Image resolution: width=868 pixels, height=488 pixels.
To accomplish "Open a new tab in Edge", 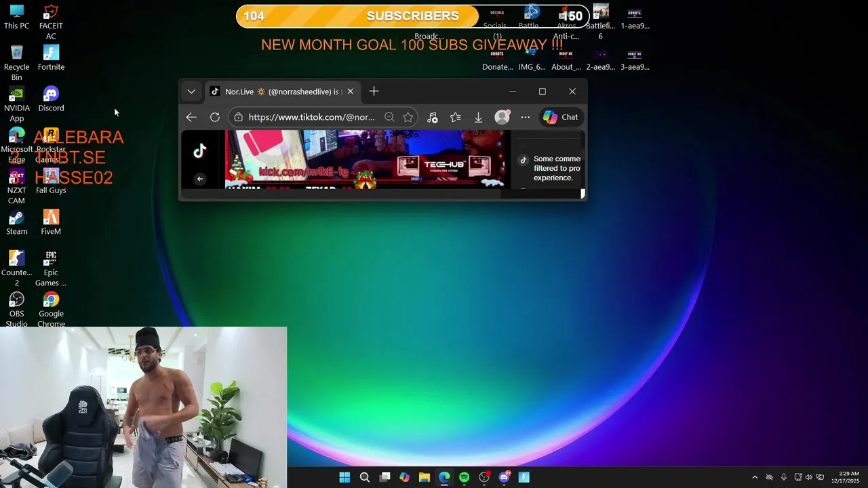I will coord(374,91).
